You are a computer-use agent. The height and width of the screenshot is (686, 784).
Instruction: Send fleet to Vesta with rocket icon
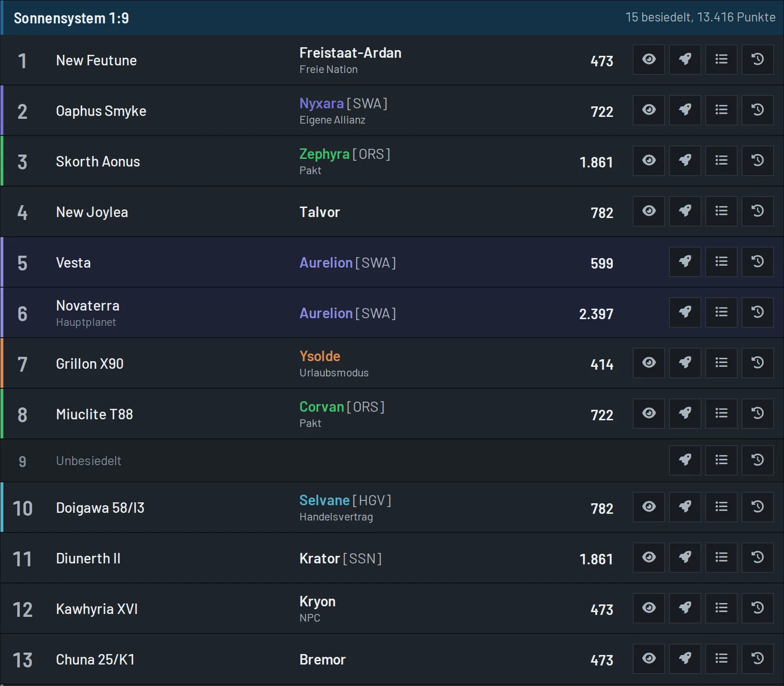[685, 261]
